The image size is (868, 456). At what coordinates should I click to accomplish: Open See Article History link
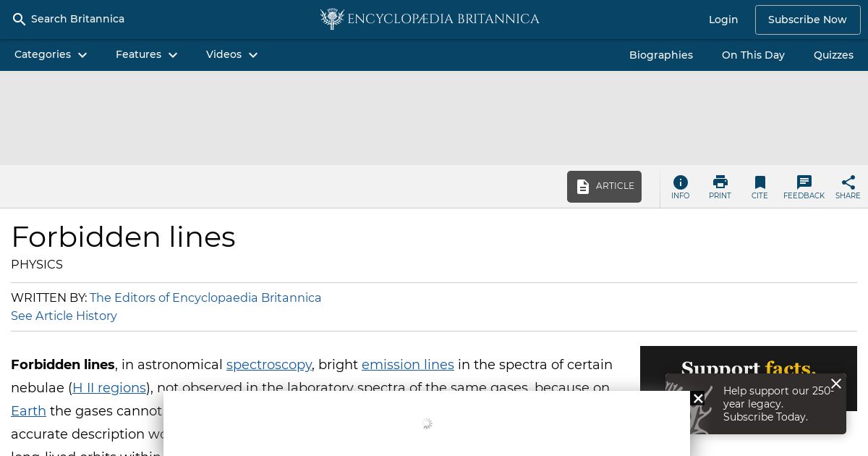(64, 316)
